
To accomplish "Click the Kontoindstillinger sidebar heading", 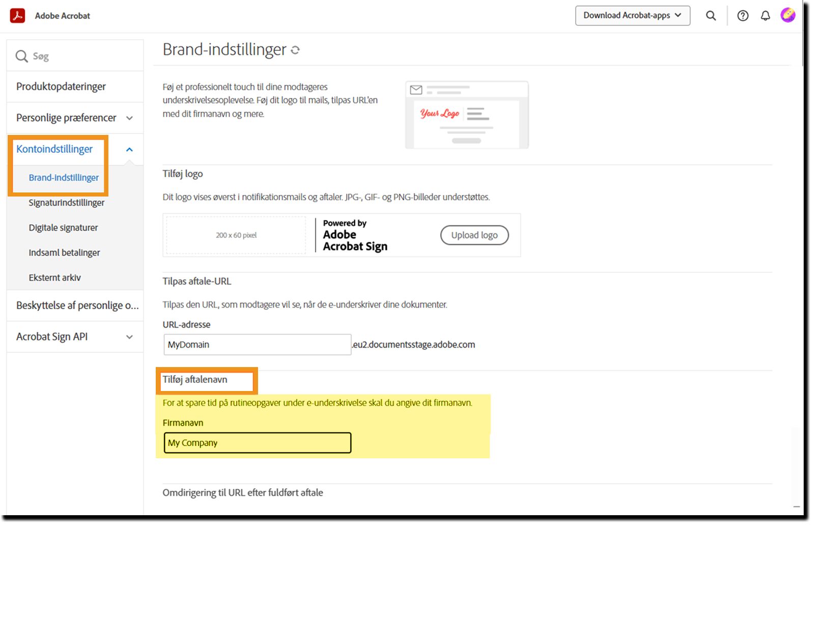I will coord(54,149).
